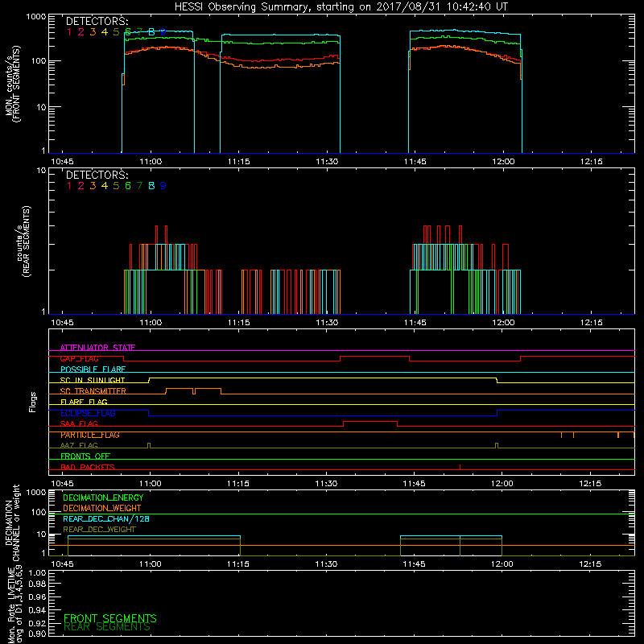This screenshot has width=644, height=644.
Task: Click the FLARE_FLAG label
Action: (x=84, y=402)
